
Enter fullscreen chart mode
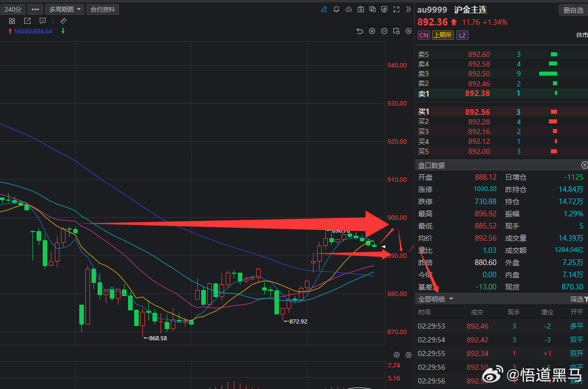pyautogui.click(x=396, y=9)
